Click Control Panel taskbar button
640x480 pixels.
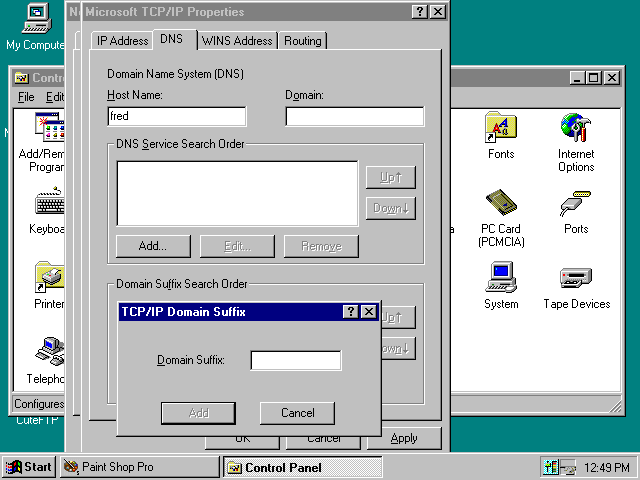point(303,467)
